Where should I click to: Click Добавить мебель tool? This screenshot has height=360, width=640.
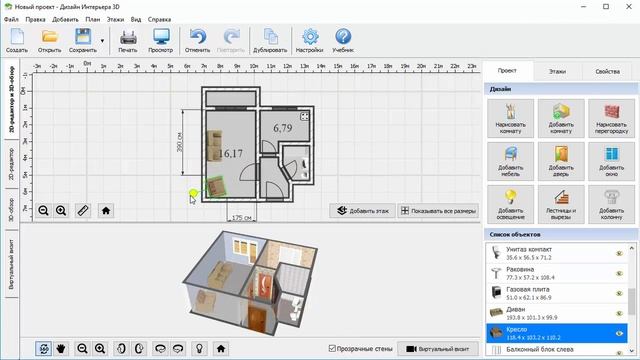point(510,161)
